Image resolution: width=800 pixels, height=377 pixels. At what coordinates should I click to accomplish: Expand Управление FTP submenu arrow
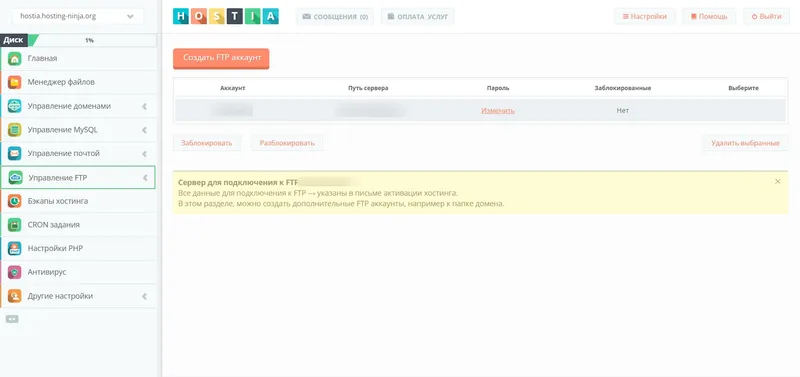click(145, 178)
